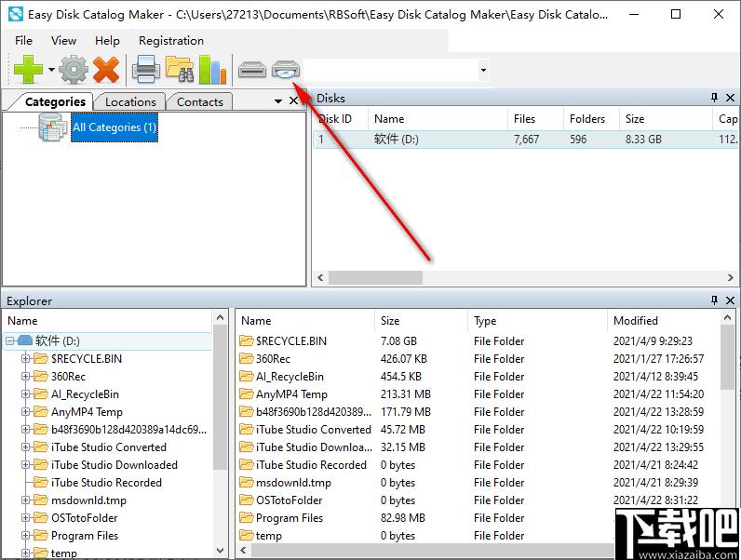Click the 360Rec folder icon in file list
The width and height of the screenshot is (741, 560).
pyautogui.click(x=246, y=359)
